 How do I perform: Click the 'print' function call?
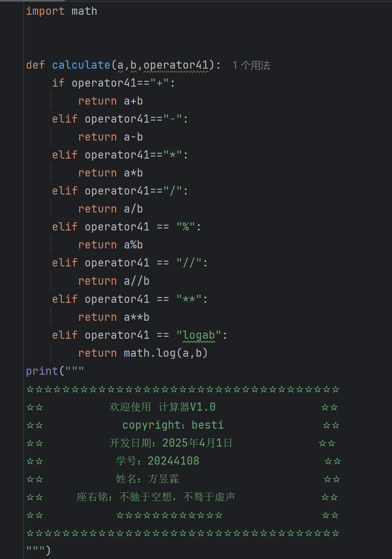tap(42, 371)
